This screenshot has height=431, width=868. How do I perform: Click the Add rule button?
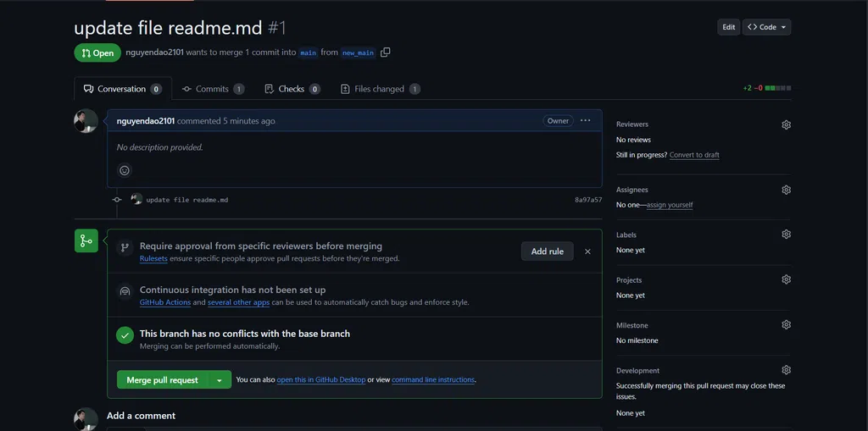pyautogui.click(x=548, y=251)
